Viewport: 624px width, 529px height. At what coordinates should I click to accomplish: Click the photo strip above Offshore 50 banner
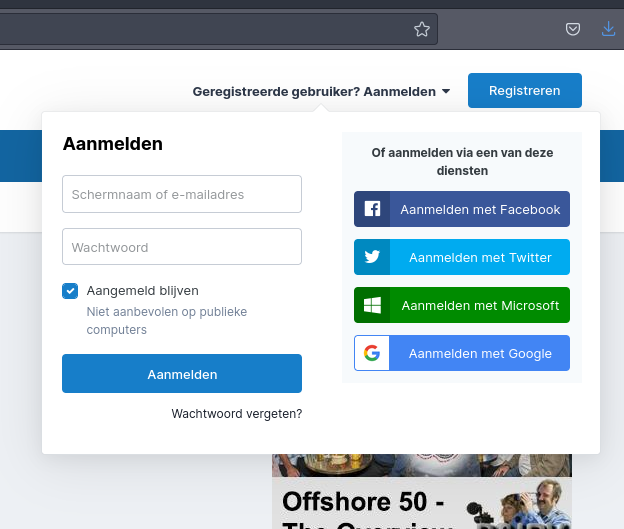(421, 465)
